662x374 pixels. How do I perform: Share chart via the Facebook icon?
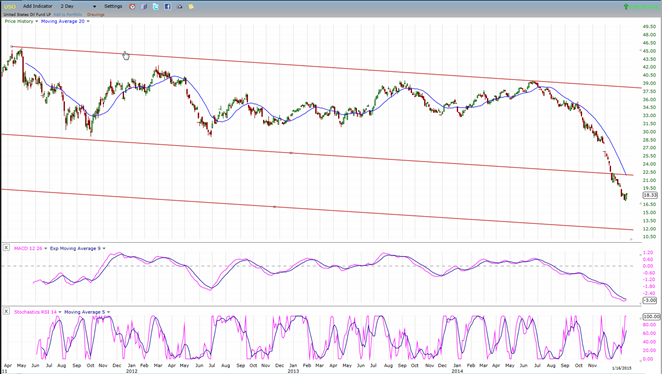coord(168,6)
